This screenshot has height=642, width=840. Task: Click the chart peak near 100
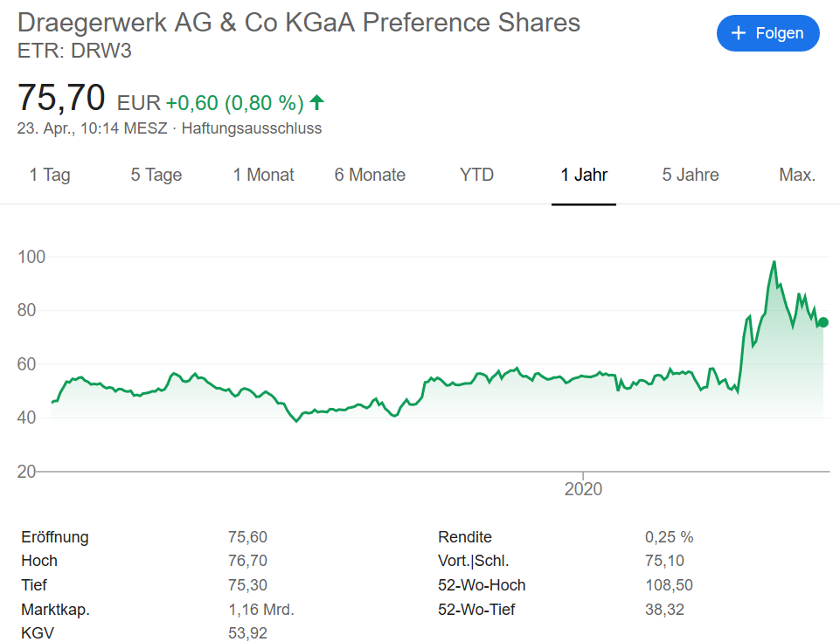tap(774, 262)
